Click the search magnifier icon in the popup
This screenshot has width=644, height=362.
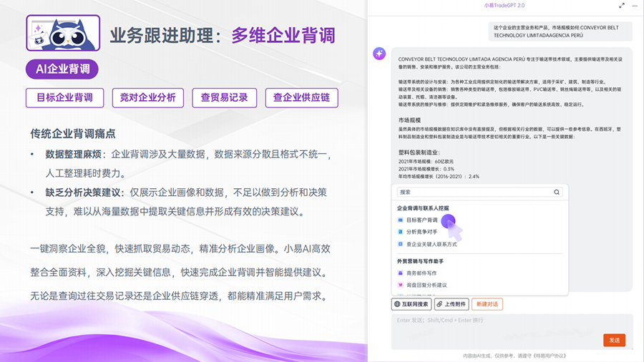pyautogui.click(x=557, y=192)
